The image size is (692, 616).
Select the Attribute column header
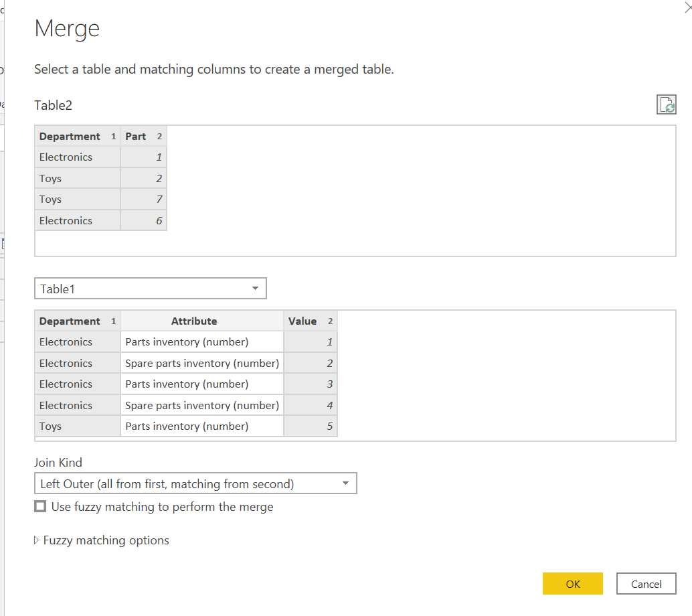(202, 321)
